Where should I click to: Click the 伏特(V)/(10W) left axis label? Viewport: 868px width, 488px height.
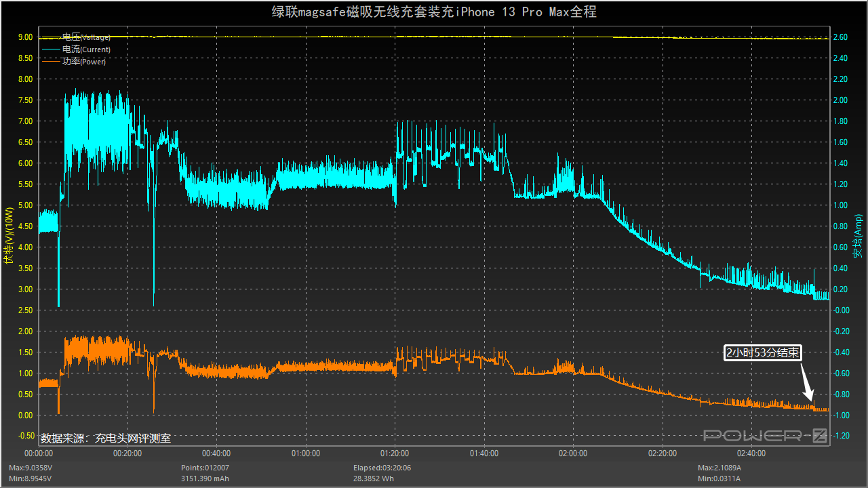(9, 235)
